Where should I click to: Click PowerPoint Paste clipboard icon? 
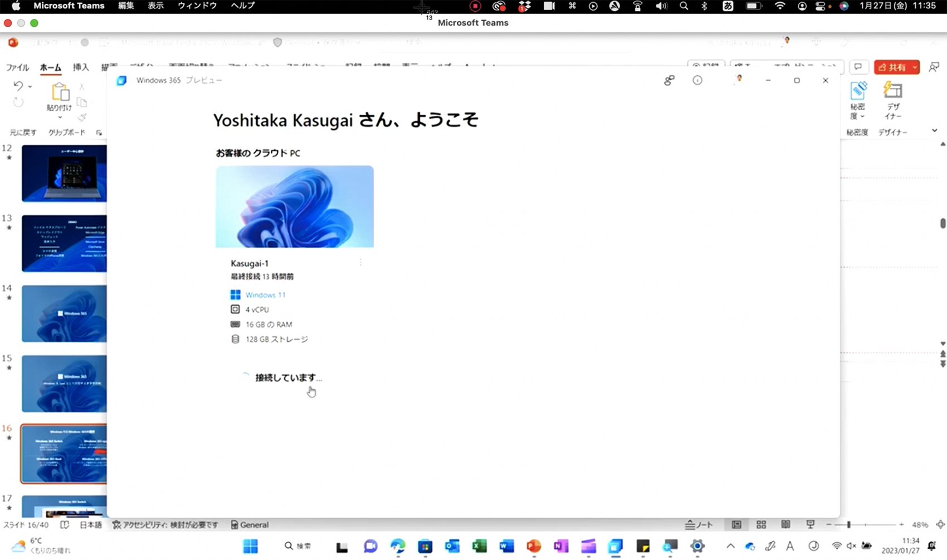click(60, 92)
